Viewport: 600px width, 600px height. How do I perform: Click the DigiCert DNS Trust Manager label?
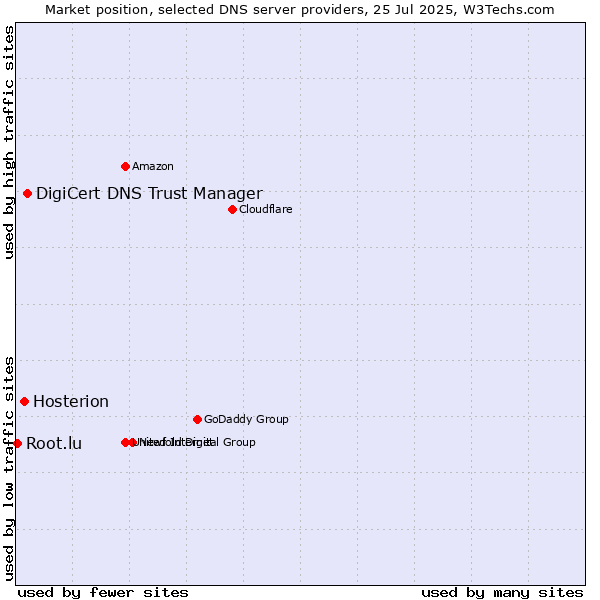point(149,194)
